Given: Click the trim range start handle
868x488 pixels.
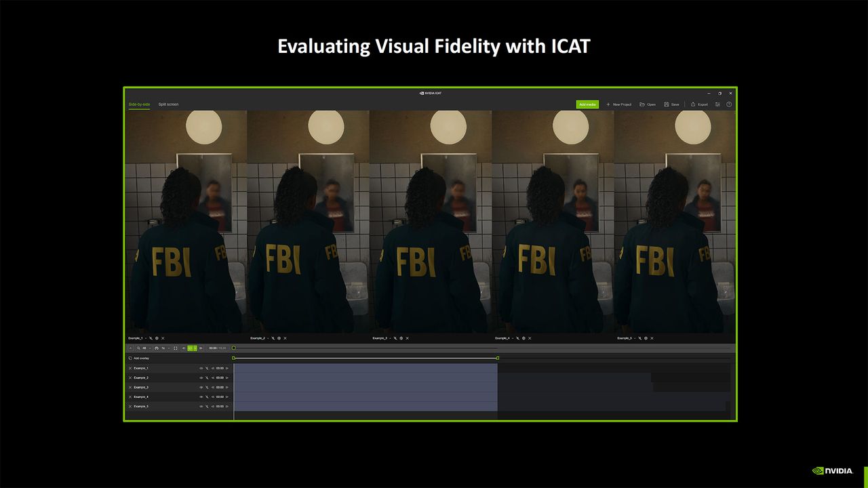Looking at the screenshot, I should point(233,358).
